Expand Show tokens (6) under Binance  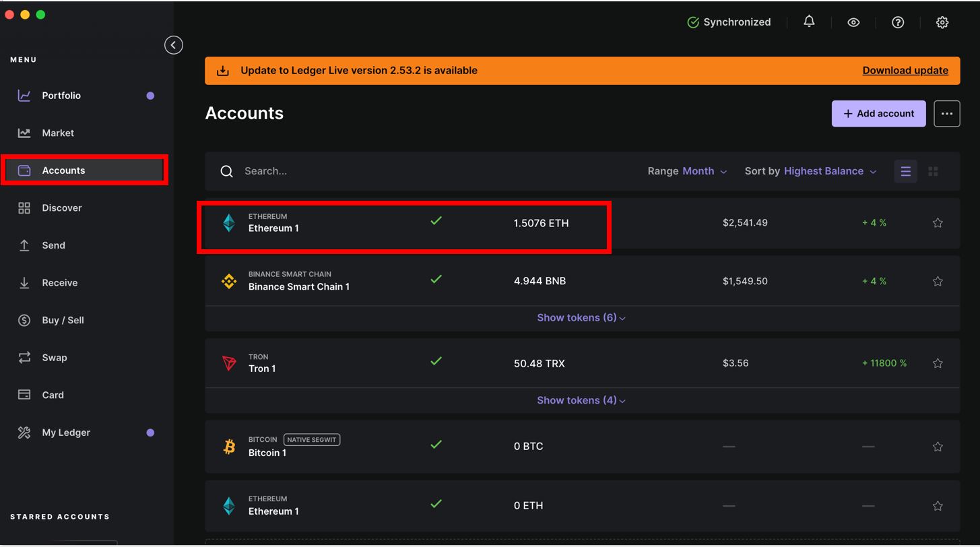581,318
